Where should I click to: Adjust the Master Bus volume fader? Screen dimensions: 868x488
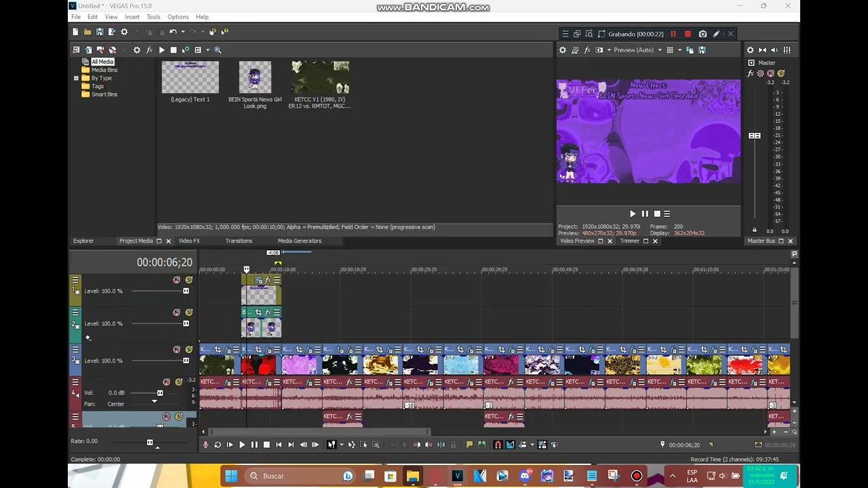pos(754,136)
